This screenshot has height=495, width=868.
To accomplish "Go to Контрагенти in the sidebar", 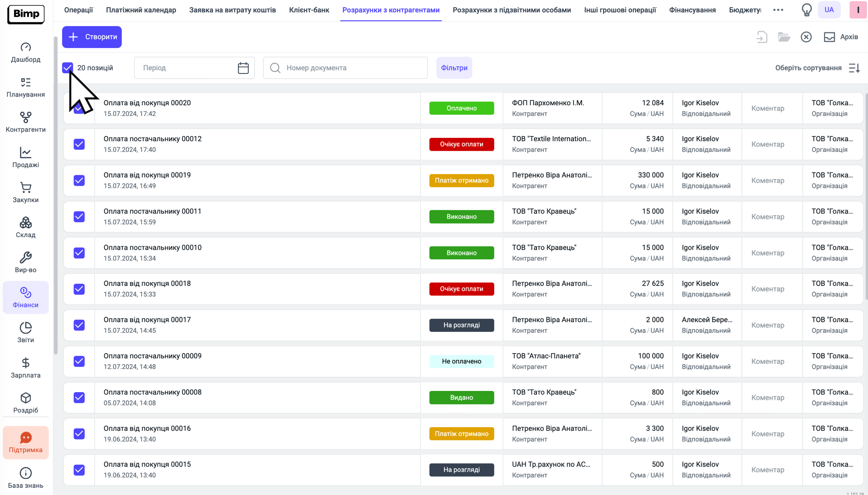I will coord(26,123).
